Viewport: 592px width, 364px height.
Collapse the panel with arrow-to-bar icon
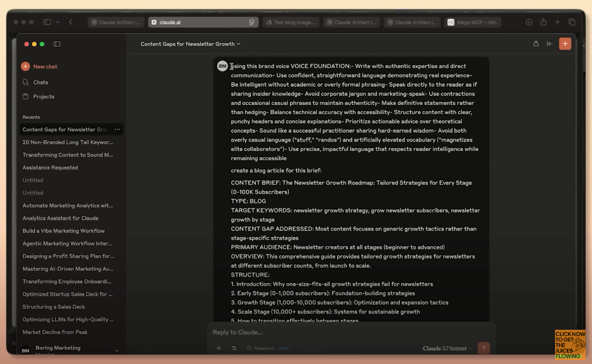click(550, 44)
